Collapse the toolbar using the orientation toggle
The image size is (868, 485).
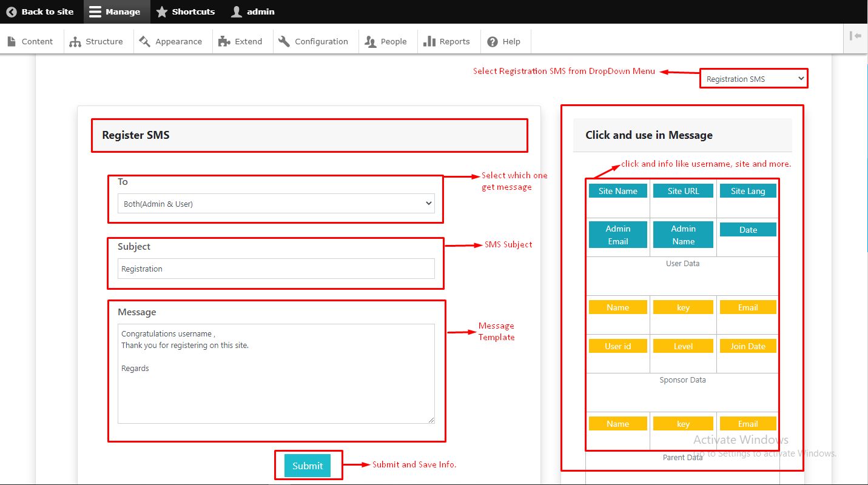[855, 36]
